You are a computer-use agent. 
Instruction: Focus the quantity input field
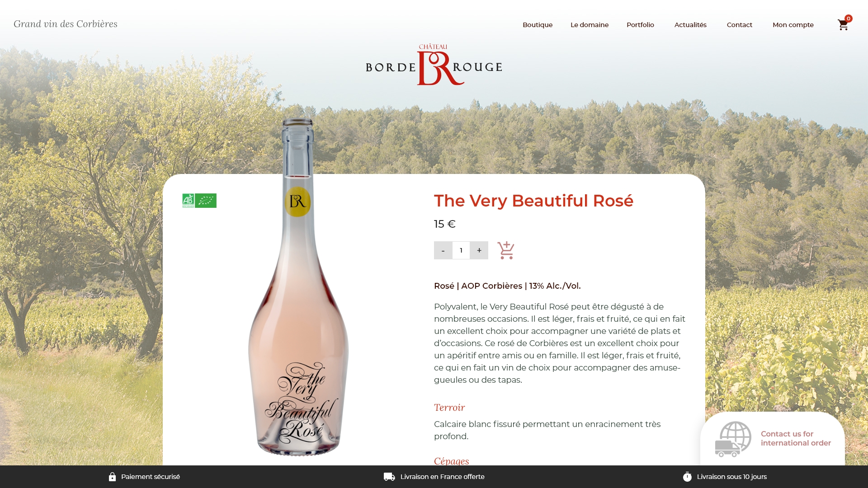(x=461, y=250)
